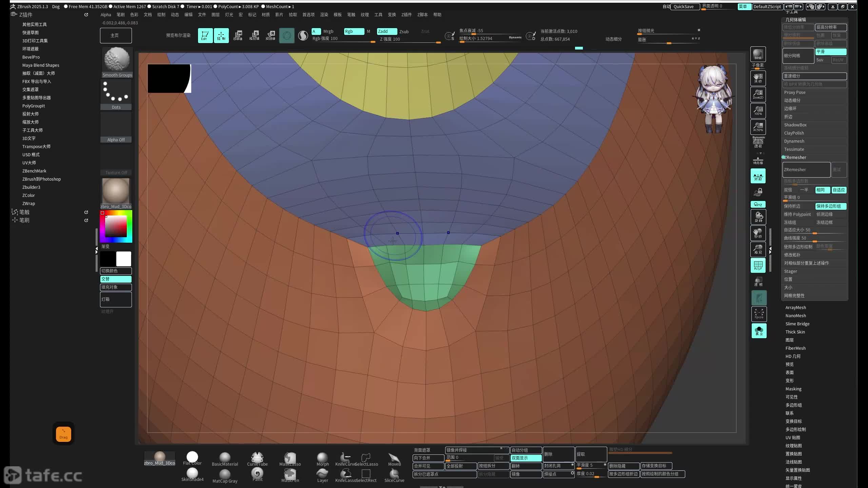Select the Layer brush
The image size is (868, 488).
tap(322, 475)
